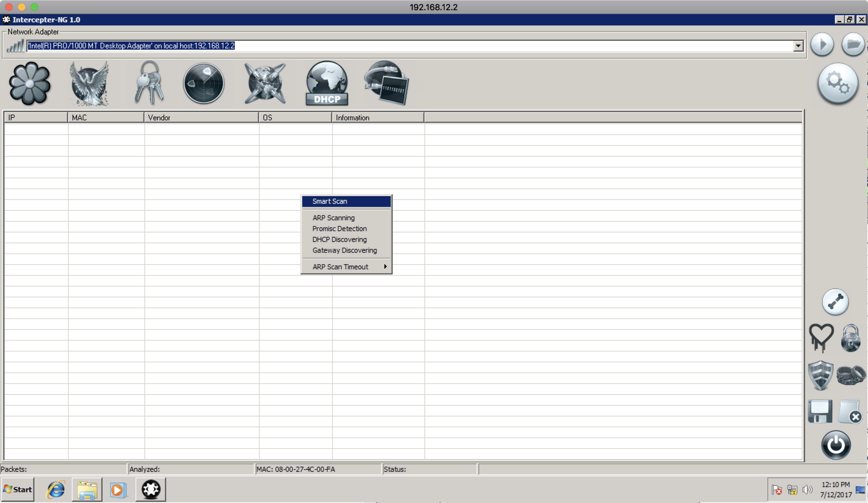Image resolution: width=868 pixels, height=503 pixels.
Task: Open the RAW mode network cable icon
Action: click(387, 83)
